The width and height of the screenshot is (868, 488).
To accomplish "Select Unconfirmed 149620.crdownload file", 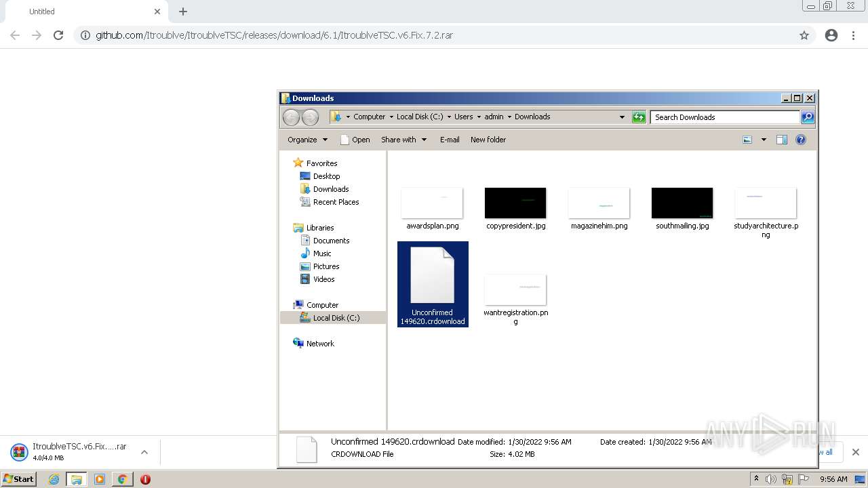I will [x=433, y=285].
